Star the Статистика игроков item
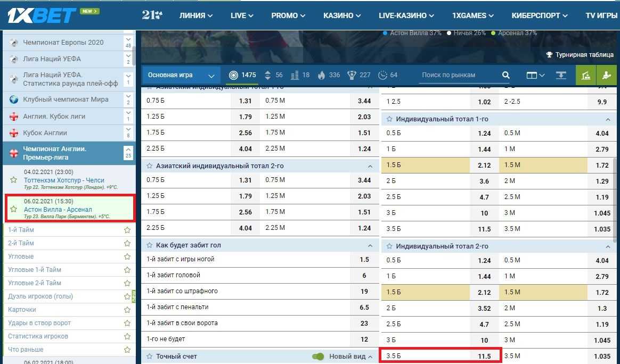This screenshot has height=364, width=620. click(127, 336)
